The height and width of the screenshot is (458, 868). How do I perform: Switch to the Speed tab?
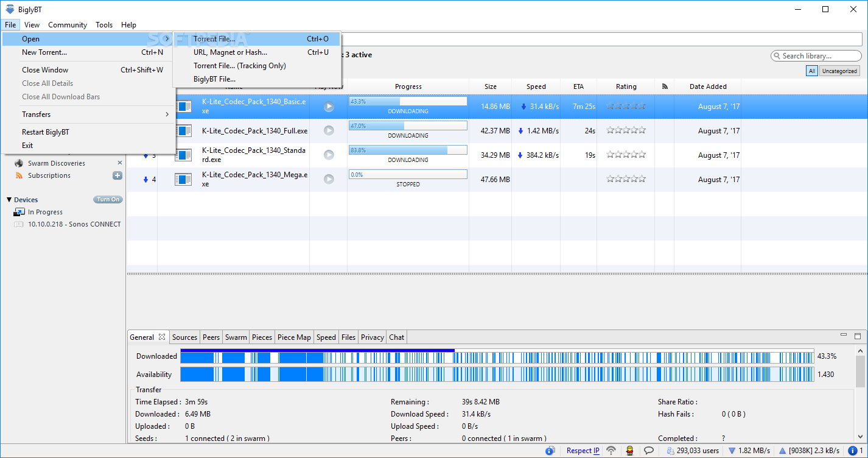326,337
